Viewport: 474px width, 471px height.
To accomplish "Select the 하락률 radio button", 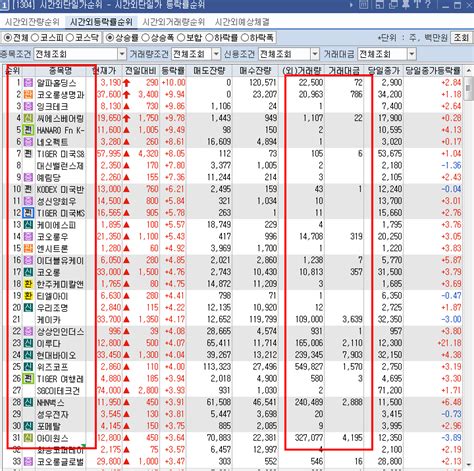I will [209, 38].
